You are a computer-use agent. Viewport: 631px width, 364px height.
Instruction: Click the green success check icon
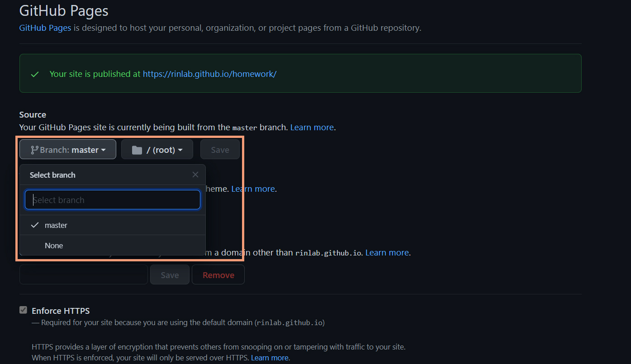[35, 74]
